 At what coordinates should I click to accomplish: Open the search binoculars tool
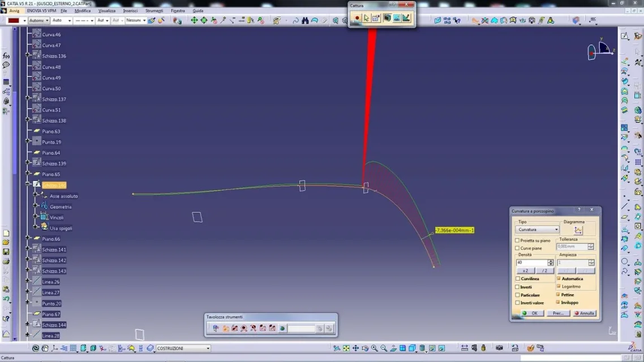[305, 20]
